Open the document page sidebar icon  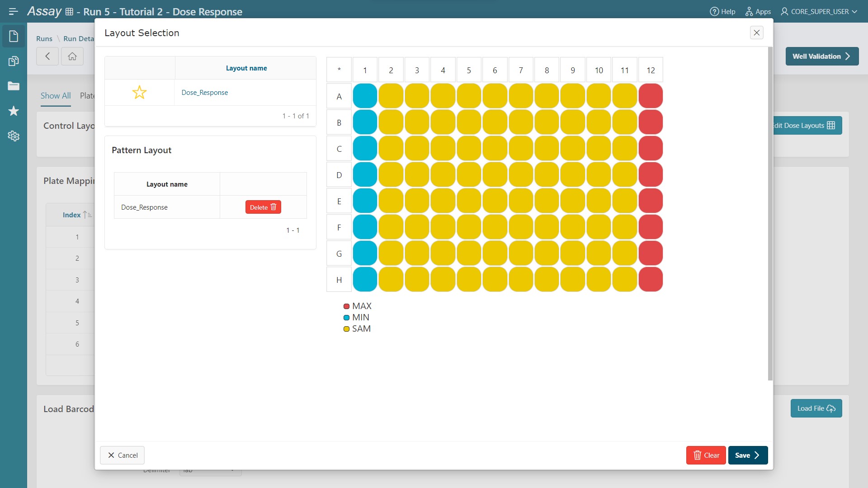(x=14, y=36)
